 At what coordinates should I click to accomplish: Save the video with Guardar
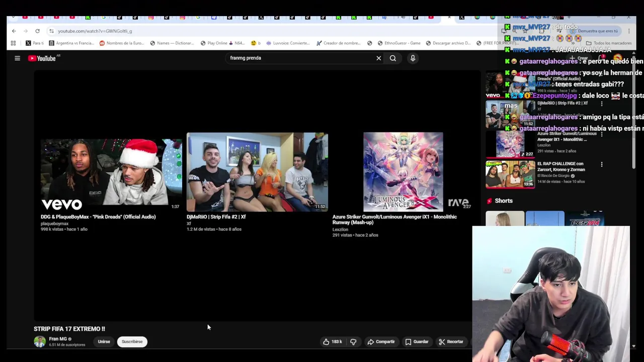[417, 342]
